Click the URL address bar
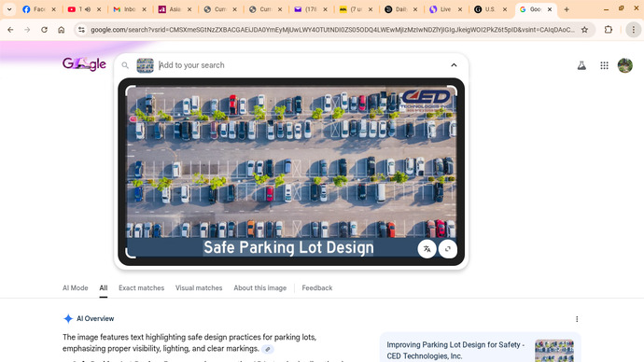The width and height of the screenshot is (644, 362). 332,30
